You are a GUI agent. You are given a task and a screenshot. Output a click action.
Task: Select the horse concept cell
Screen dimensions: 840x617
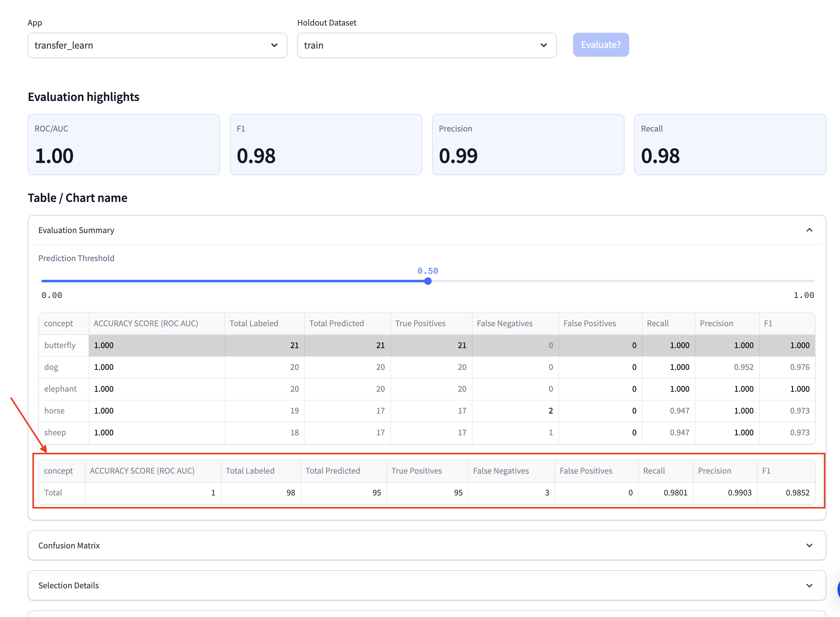pyautogui.click(x=55, y=410)
